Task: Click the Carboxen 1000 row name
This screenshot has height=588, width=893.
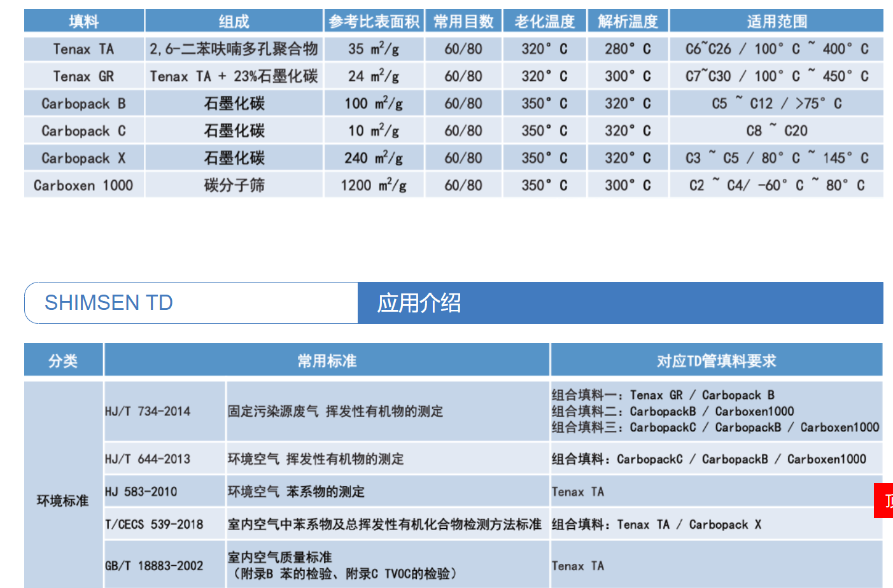Action: (x=83, y=186)
